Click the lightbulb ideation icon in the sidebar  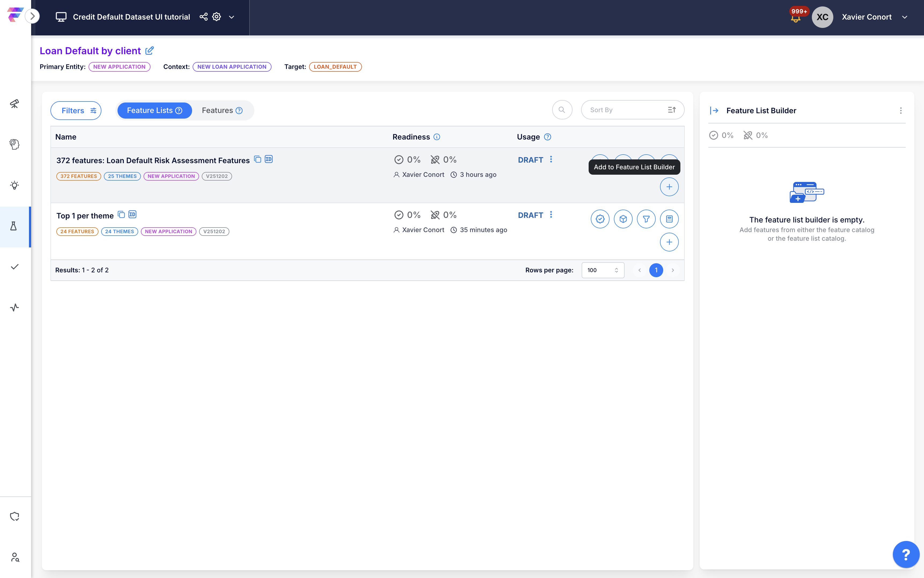[14, 185]
